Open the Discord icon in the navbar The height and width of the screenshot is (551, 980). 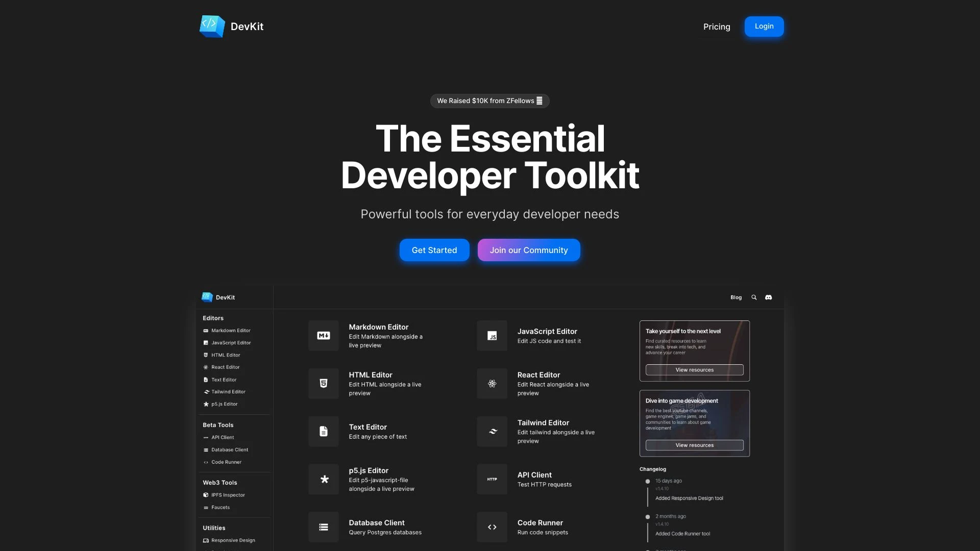(x=768, y=297)
